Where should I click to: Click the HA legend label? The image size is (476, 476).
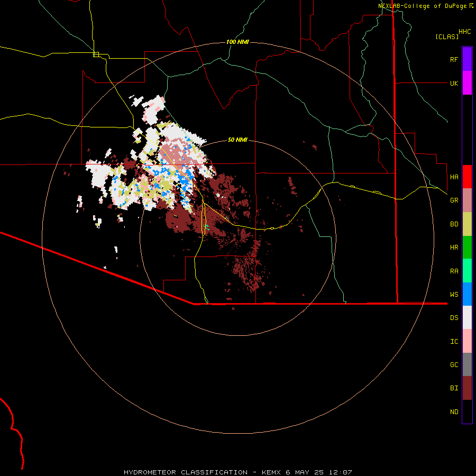coord(454,177)
